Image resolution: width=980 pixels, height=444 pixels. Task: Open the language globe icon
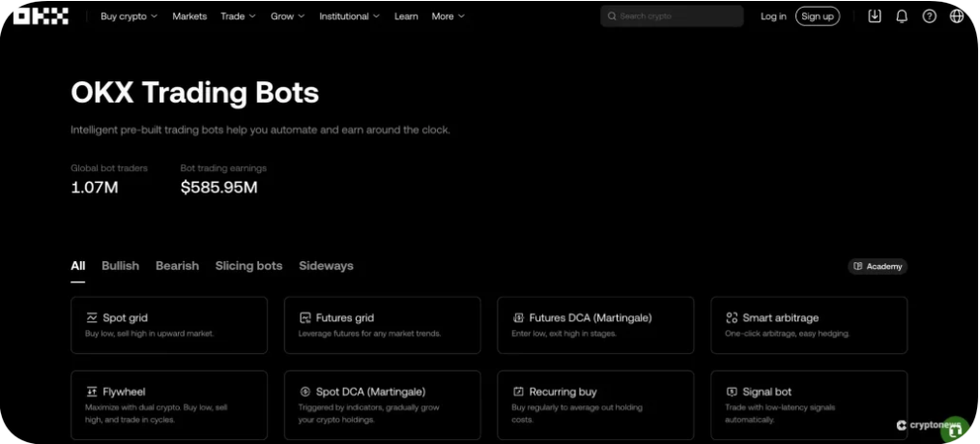tap(957, 16)
